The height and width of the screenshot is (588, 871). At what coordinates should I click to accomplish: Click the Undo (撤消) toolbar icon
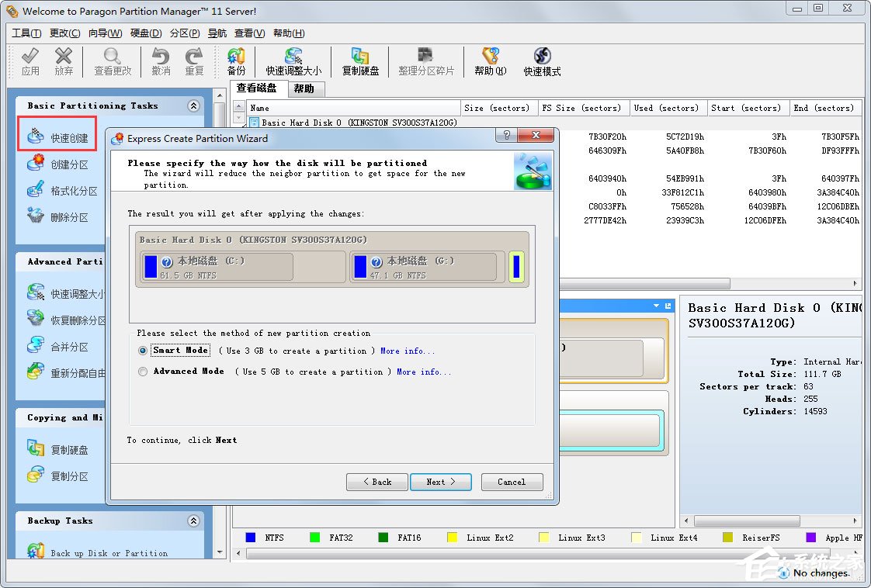click(161, 61)
